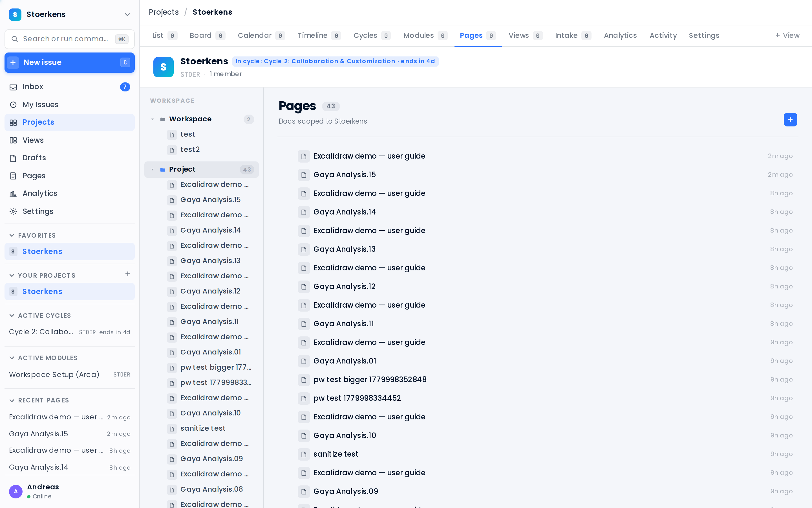
Task: Click the Projects grid icon in sidebar
Action: (13, 123)
